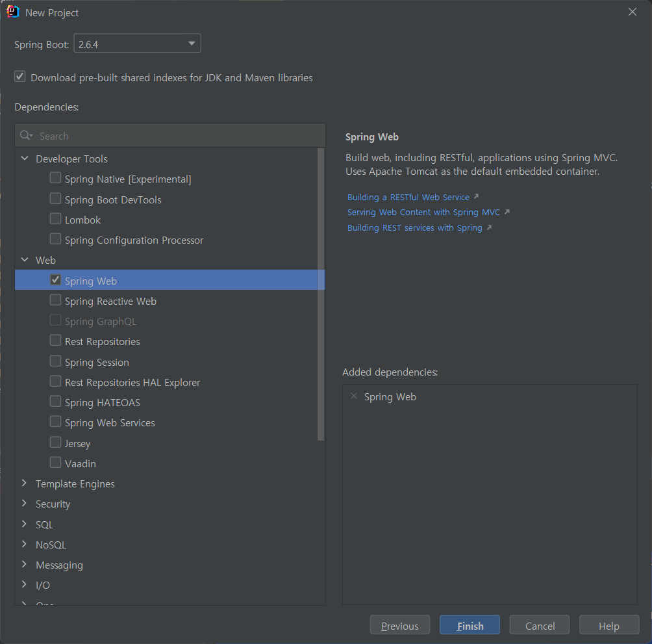Click the Finish button
The width and height of the screenshot is (652, 644).
pyautogui.click(x=470, y=625)
